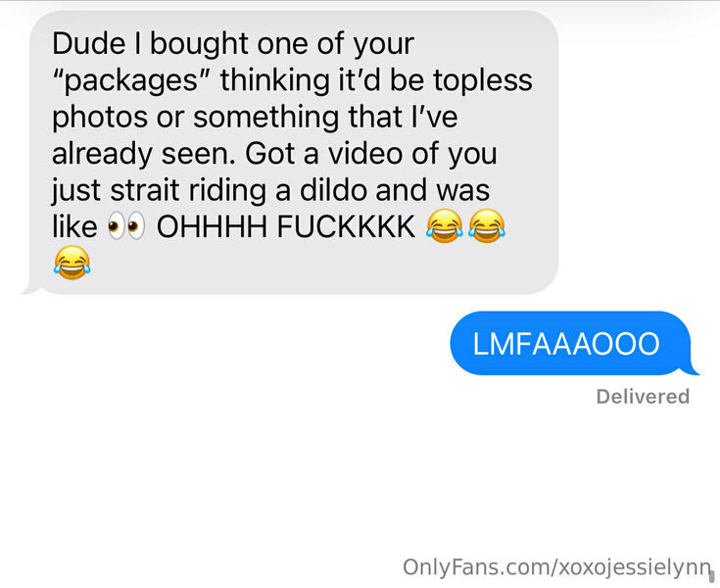
Task: Click the word "already" in the gray bubble
Action: point(102,155)
